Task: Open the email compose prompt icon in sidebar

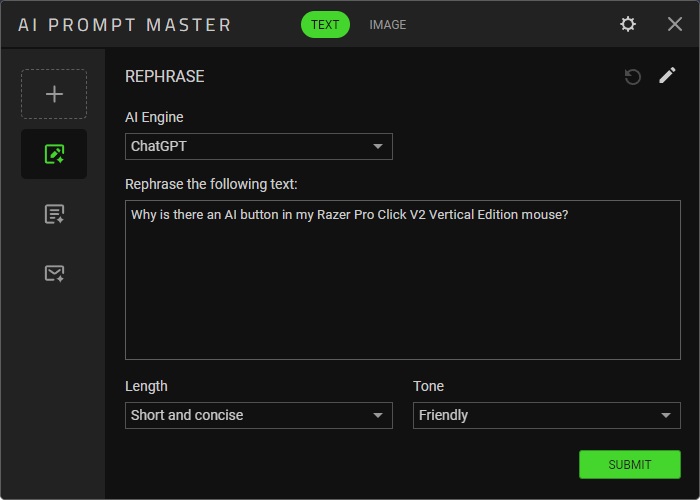Action: (x=54, y=273)
